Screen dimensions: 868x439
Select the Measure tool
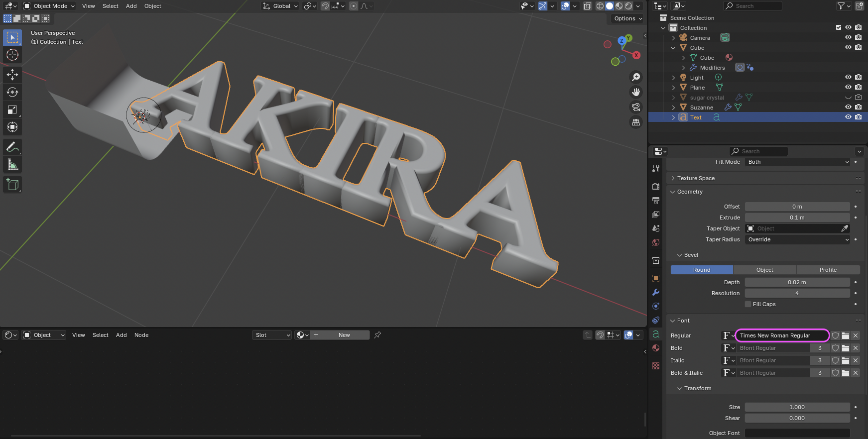coord(12,165)
